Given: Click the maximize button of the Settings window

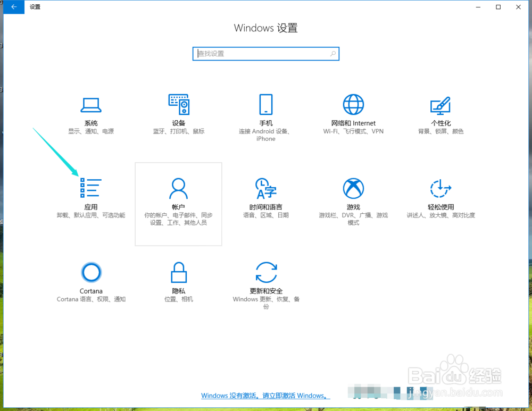Looking at the screenshot, I should pyautogui.click(x=498, y=7).
